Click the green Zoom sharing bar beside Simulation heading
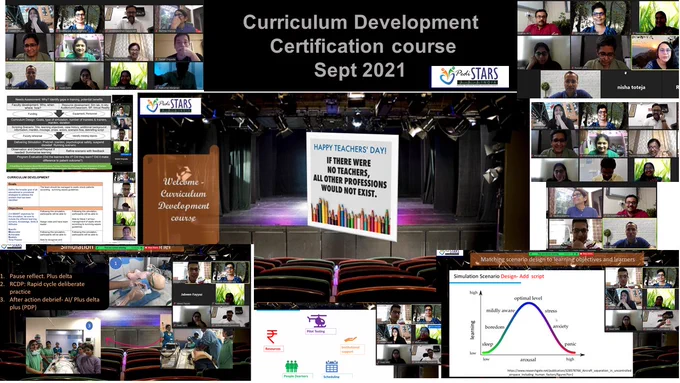 pyautogui.click(x=120, y=248)
